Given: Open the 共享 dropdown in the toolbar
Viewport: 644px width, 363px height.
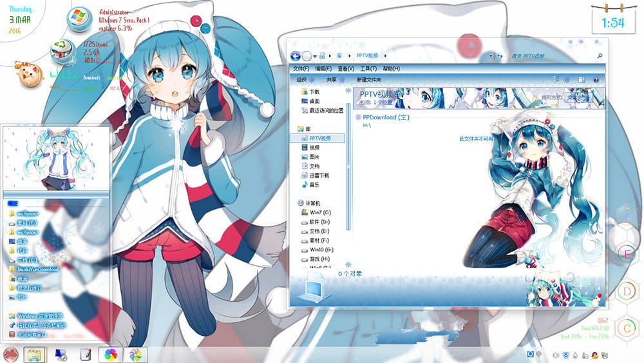Looking at the screenshot, I should tap(335, 80).
